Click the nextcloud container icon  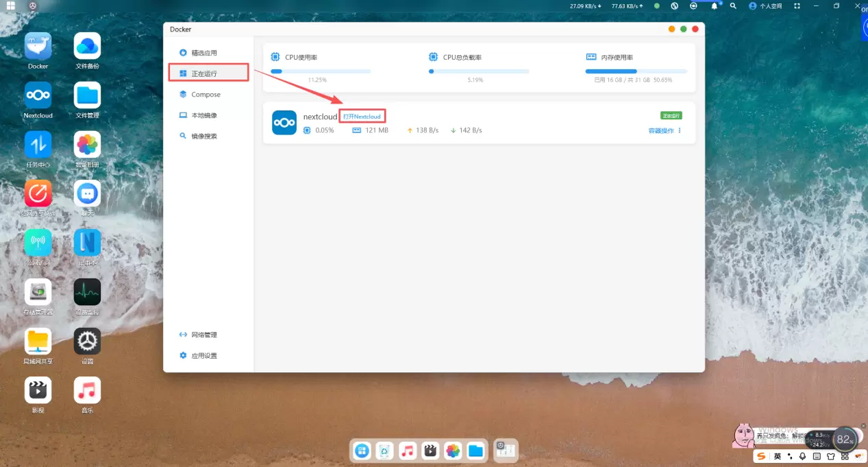(x=284, y=123)
